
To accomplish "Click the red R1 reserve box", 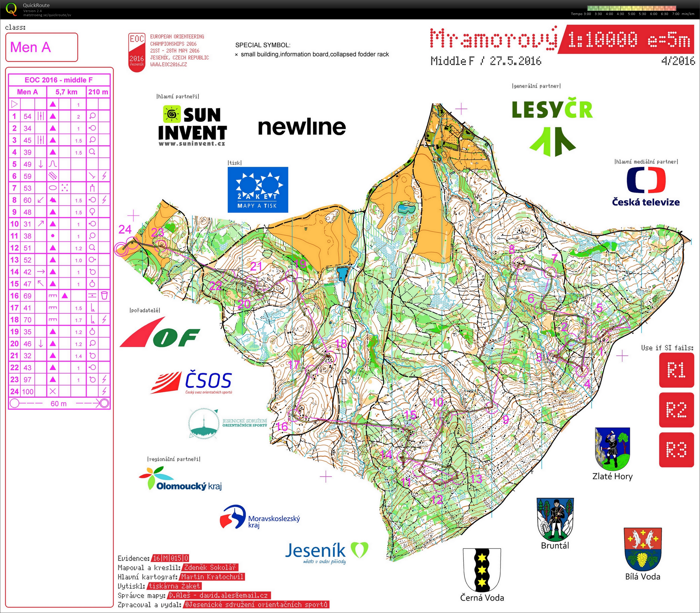I will (676, 370).
